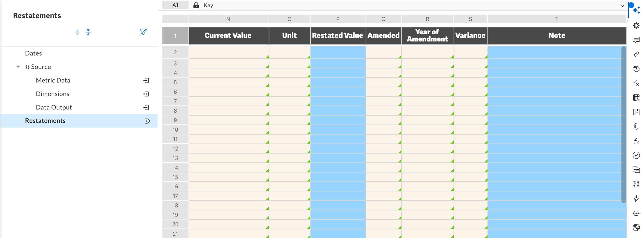This screenshot has height=238, width=644.
Task: Select row 1 header
Action: click(175, 36)
